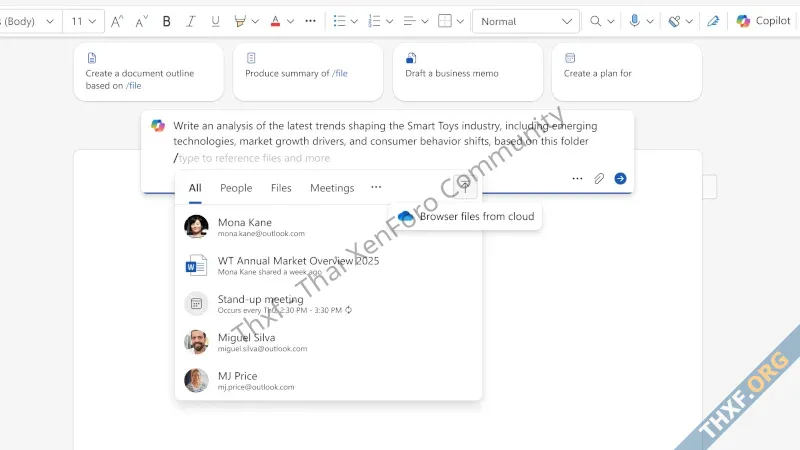Expand Dictate options arrow
This screenshot has height=450, width=800.
point(650,21)
